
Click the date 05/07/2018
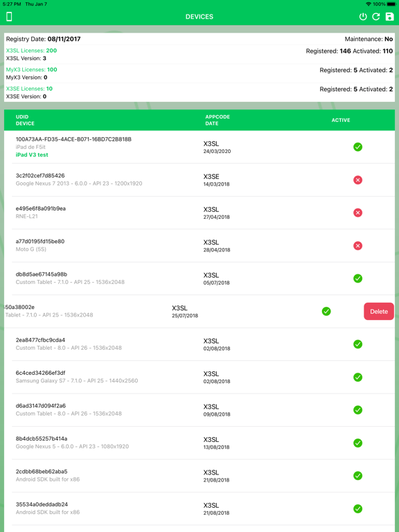(216, 283)
